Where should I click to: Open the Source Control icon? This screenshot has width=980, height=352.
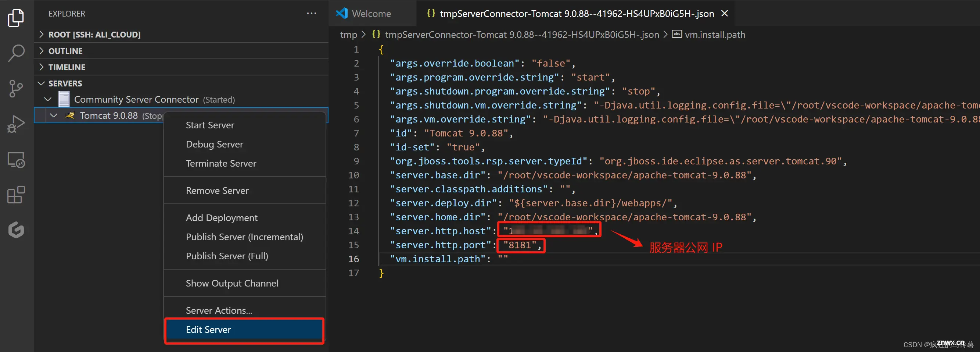coord(16,88)
